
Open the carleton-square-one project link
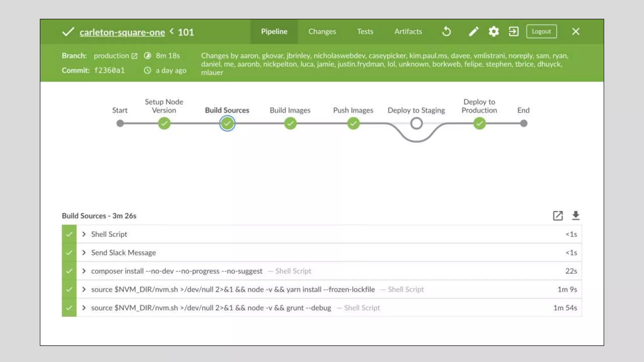coord(122,32)
